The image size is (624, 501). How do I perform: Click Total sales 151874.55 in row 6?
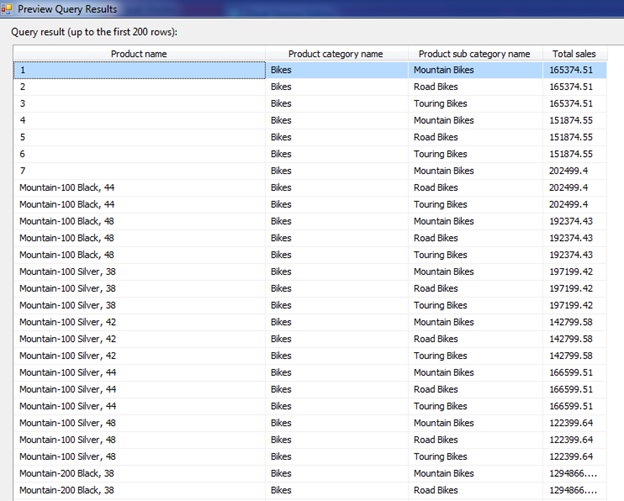pos(574,154)
